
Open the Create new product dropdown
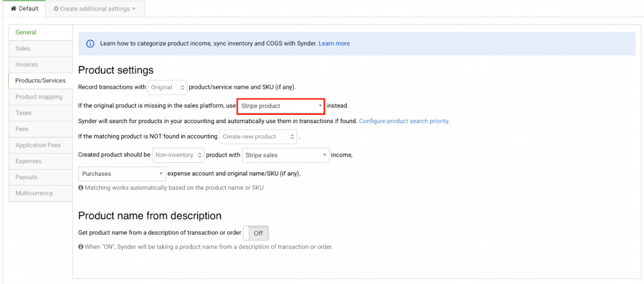click(x=258, y=137)
